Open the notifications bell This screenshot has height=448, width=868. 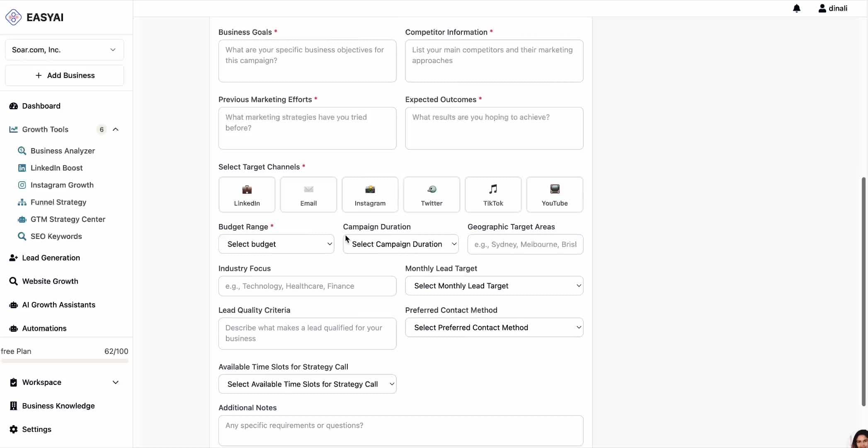[x=796, y=8]
